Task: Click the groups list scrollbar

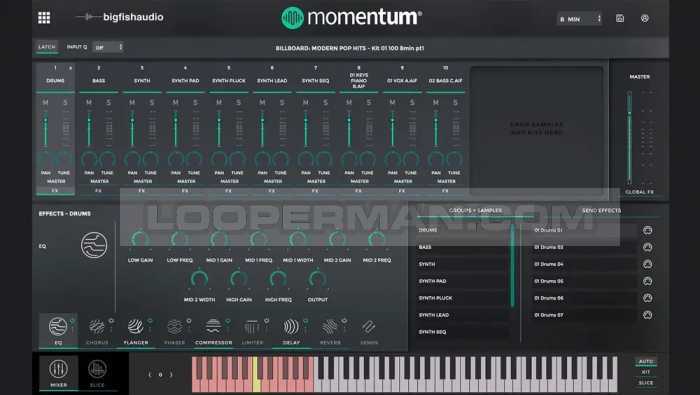Action: pyautogui.click(x=512, y=266)
